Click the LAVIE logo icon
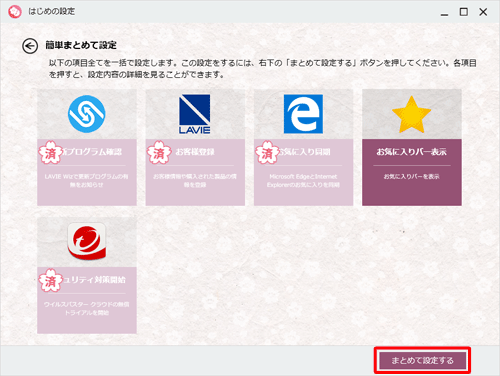This screenshot has height=376, width=500. (195, 114)
